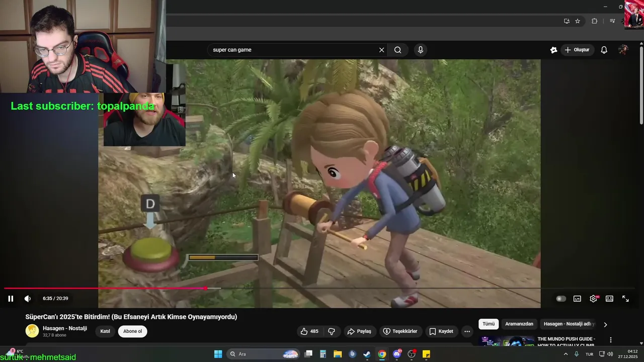Click the Paylaş share button

coord(359,331)
